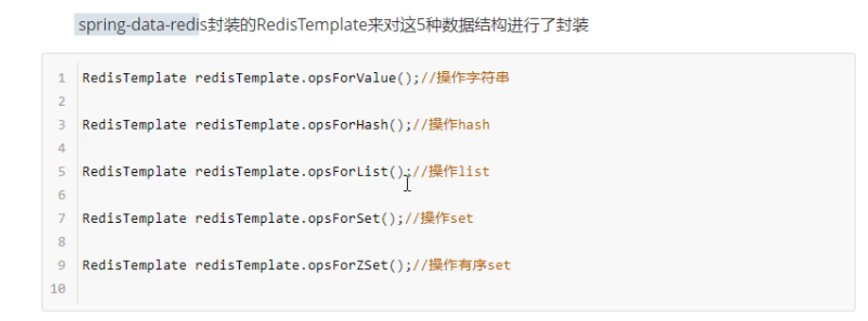Click the //操作hash comment
This screenshot has height=321, width=868.
click(x=451, y=125)
